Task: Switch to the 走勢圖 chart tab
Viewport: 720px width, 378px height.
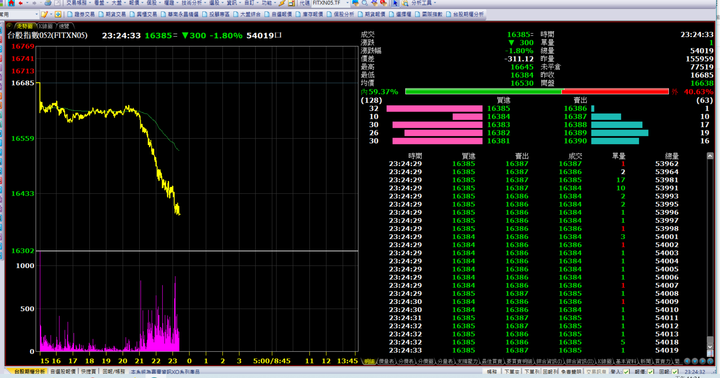Action: click(24, 26)
